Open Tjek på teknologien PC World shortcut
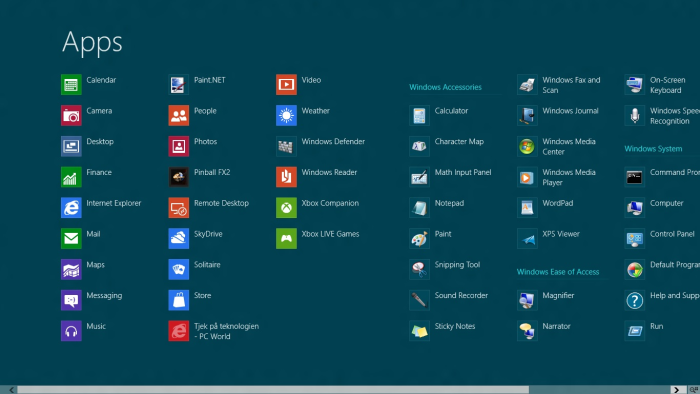Screen dimensions: 700x394 [x=179, y=331]
